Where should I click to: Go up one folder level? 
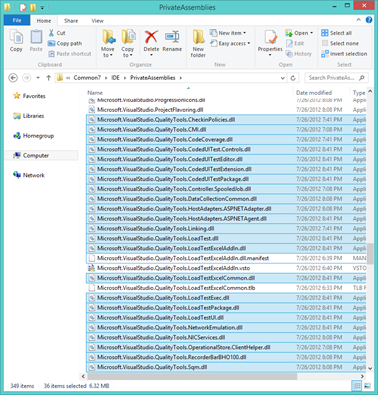point(48,78)
